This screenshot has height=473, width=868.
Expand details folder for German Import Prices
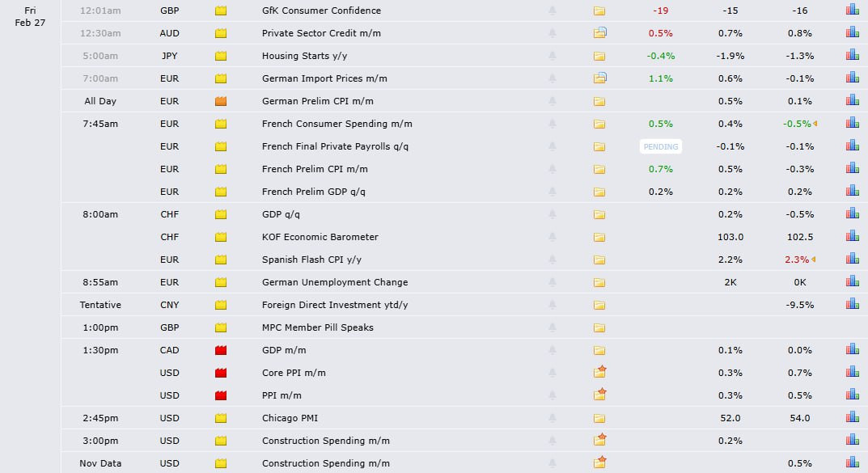[x=599, y=78]
